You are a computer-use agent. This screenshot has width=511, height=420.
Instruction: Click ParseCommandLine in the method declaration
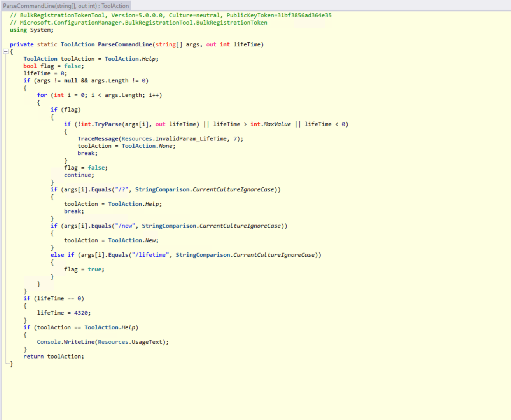[125, 44]
